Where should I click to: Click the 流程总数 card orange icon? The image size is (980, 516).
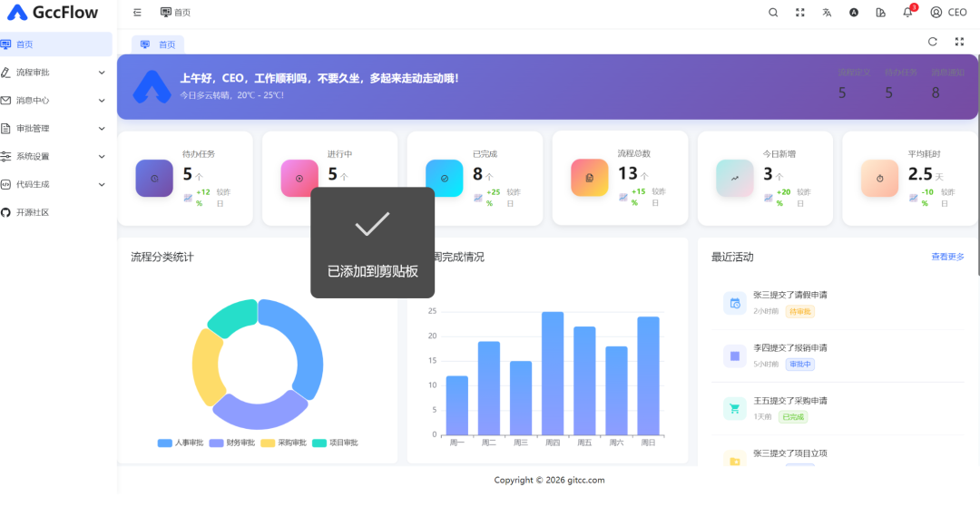590,178
